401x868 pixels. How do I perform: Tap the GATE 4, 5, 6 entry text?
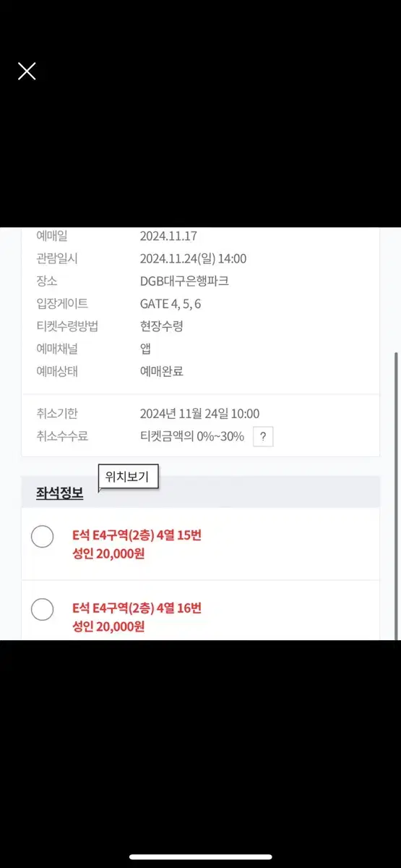click(x=171, y=304)
